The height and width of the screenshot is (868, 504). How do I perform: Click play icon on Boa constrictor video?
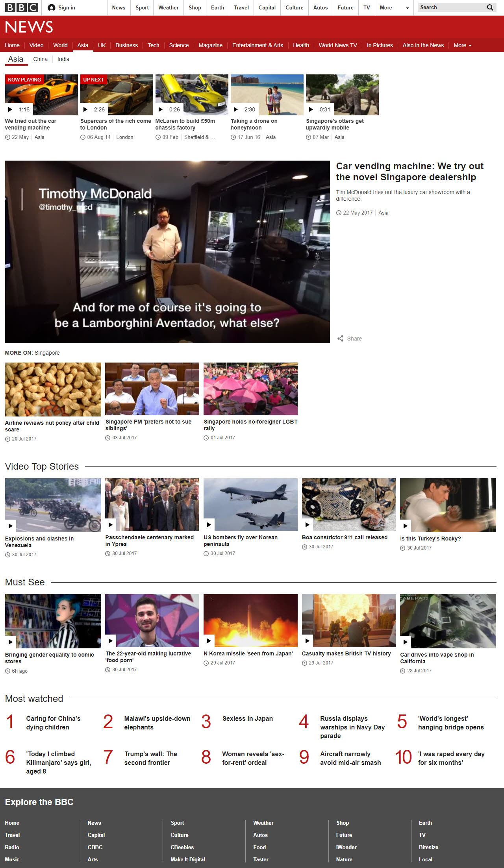pos(308,524)
